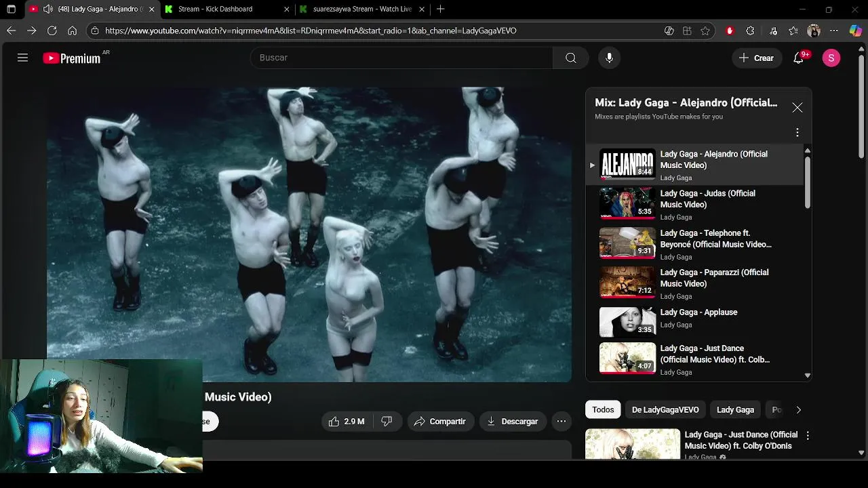Mute the Lady Gaga tab audio
Viewport: 868px width, 488px height.
(x=47, y=9)
